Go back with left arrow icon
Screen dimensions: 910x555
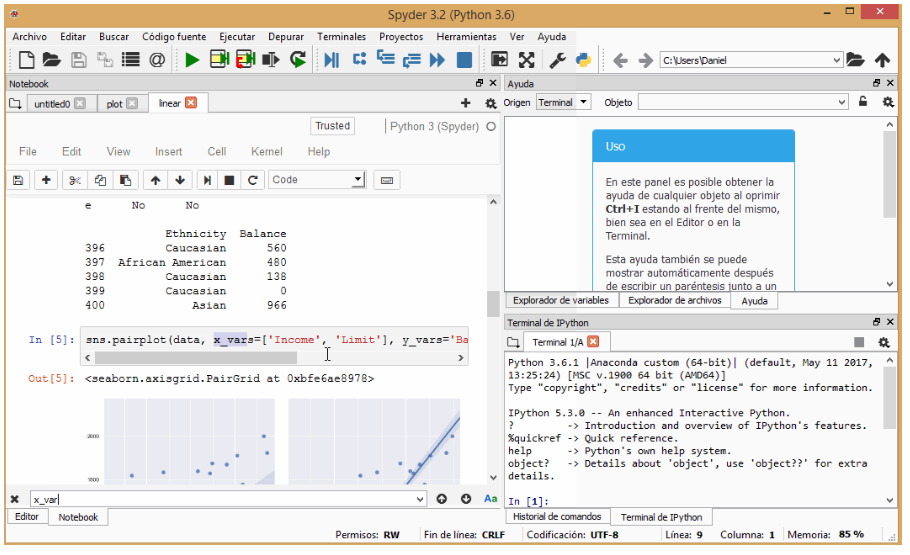(620, 60)
